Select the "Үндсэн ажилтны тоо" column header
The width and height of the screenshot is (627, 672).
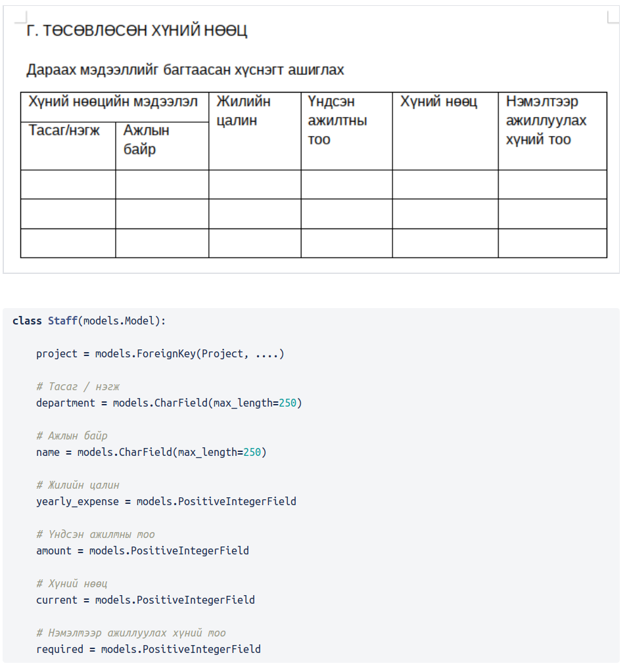(x=337, y=120)
